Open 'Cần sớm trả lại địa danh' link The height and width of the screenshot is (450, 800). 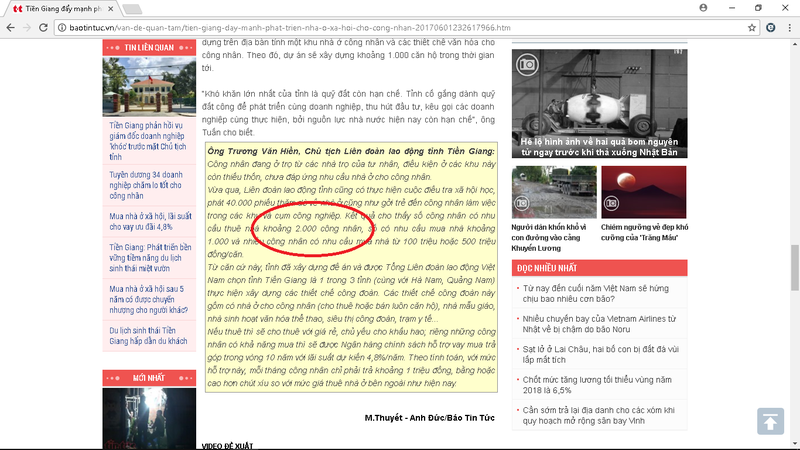pos(598,415)
